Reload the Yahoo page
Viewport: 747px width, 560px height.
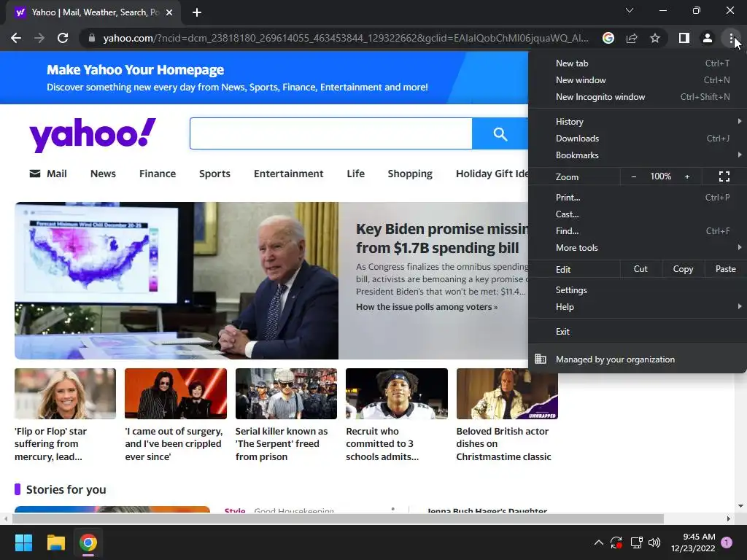tap(63, 38)
